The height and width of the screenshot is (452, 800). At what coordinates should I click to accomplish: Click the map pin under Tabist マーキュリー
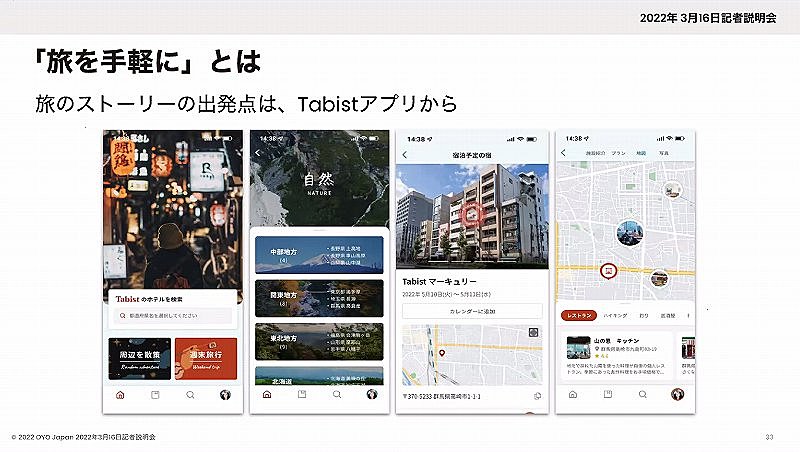pos(442,353)
